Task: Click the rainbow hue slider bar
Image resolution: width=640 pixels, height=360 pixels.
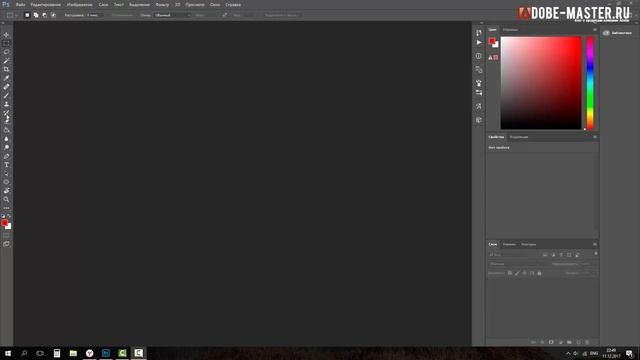Action: 590,83
